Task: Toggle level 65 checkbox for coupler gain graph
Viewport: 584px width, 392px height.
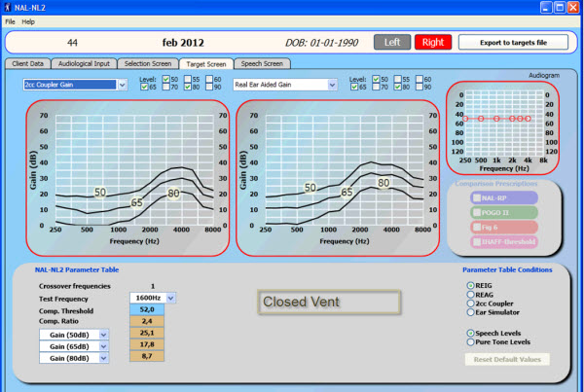Action: coord(144,87)
